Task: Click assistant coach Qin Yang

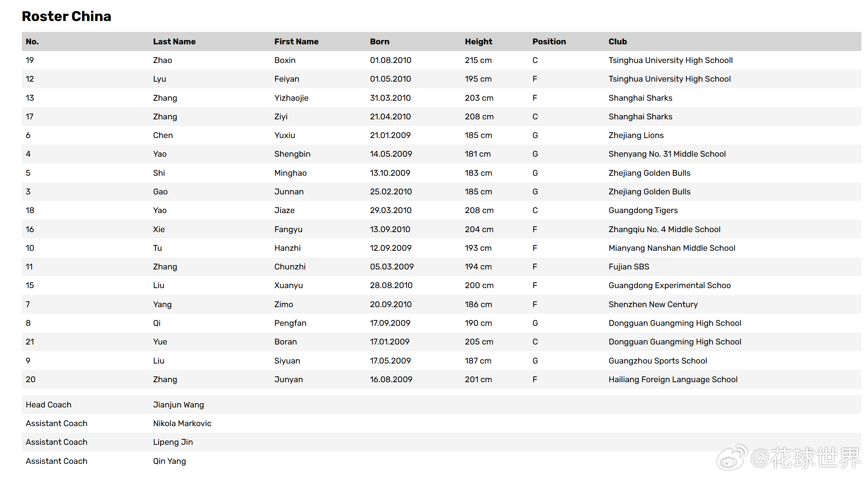Action: pos(169,461)
